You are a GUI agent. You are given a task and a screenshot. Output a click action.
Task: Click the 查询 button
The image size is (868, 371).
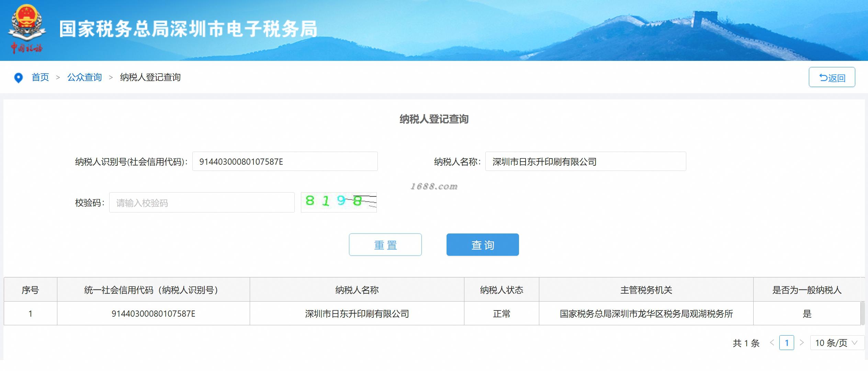click(483, 245)
